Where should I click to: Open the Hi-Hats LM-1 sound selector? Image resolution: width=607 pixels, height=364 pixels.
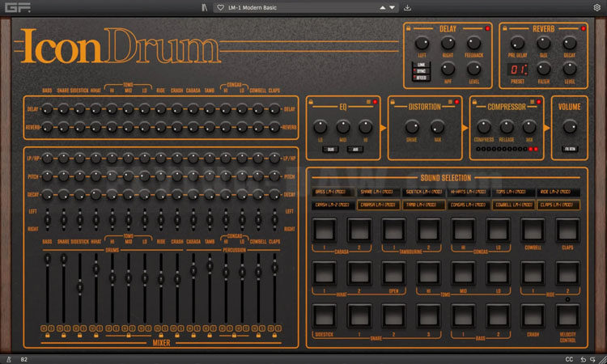pyautogui.click(x=468, y=192)
